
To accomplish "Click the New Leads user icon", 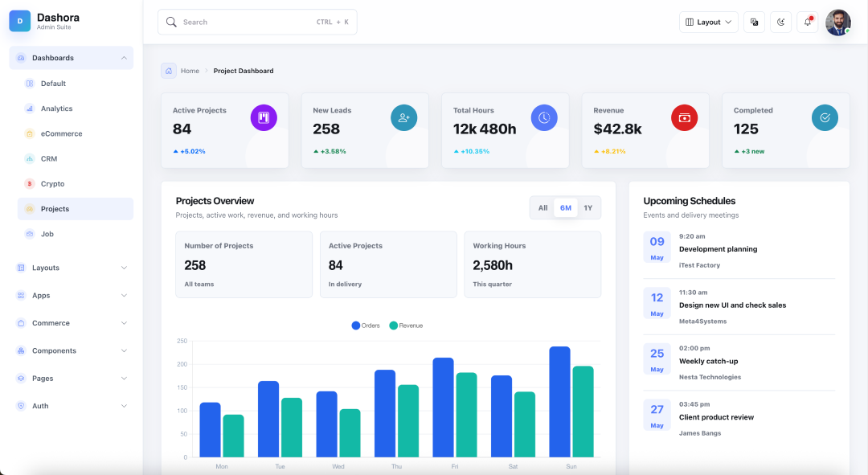I will point(404,117).
